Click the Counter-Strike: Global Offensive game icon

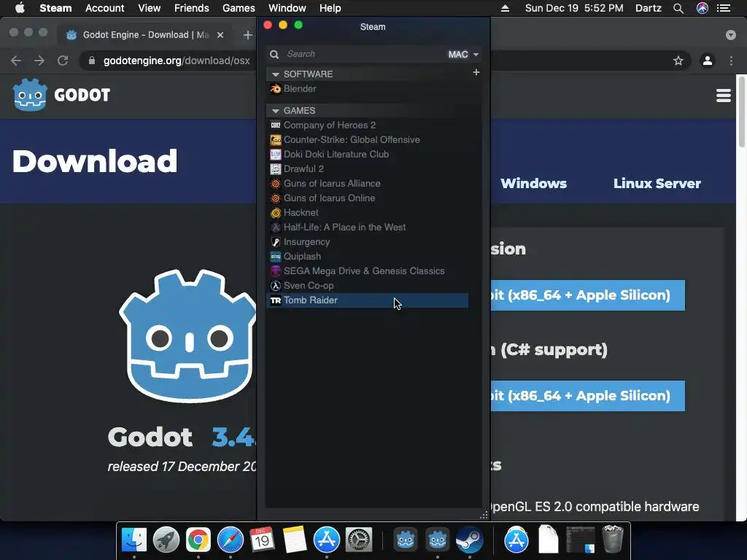(275, 140)
